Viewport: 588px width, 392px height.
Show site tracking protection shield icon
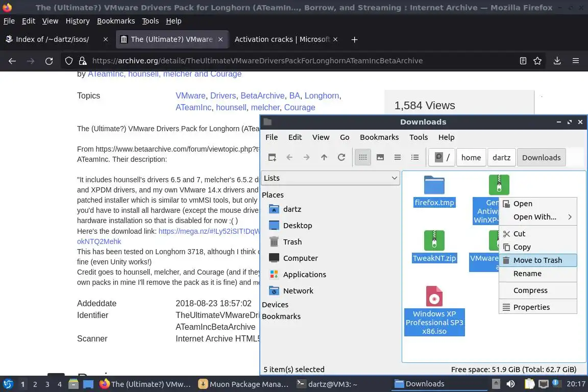(68, 61)
